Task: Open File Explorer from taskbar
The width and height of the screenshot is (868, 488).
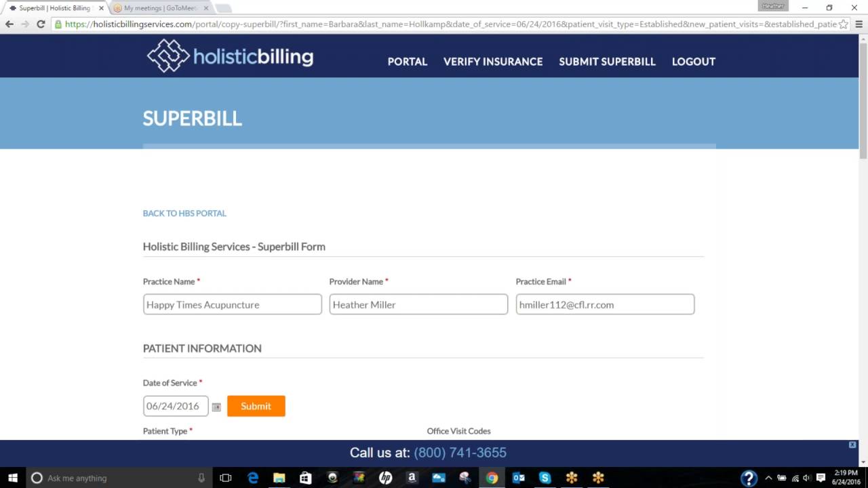Action: (279, 478)
